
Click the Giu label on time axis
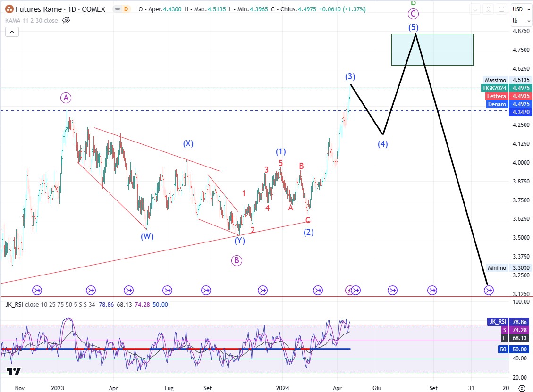(x=377, y=388)
